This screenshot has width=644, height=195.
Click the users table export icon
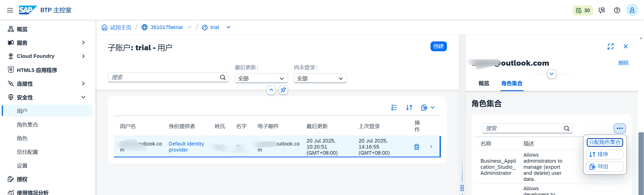coord(424,108)
